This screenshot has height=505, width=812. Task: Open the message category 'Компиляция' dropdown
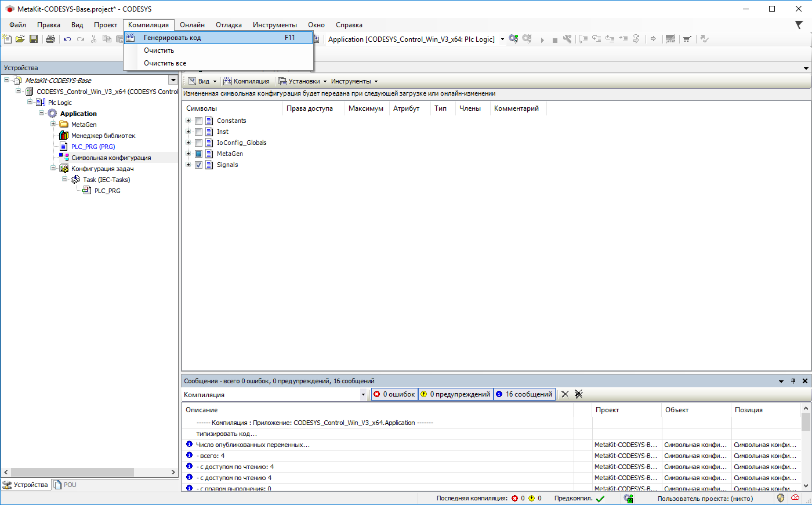click(x=364, y=394)
